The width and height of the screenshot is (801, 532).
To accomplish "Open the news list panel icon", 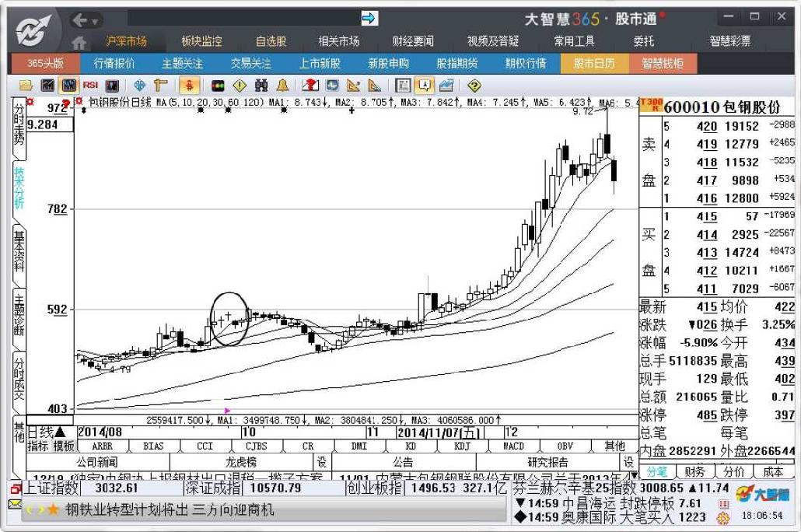I will (403, 86).
